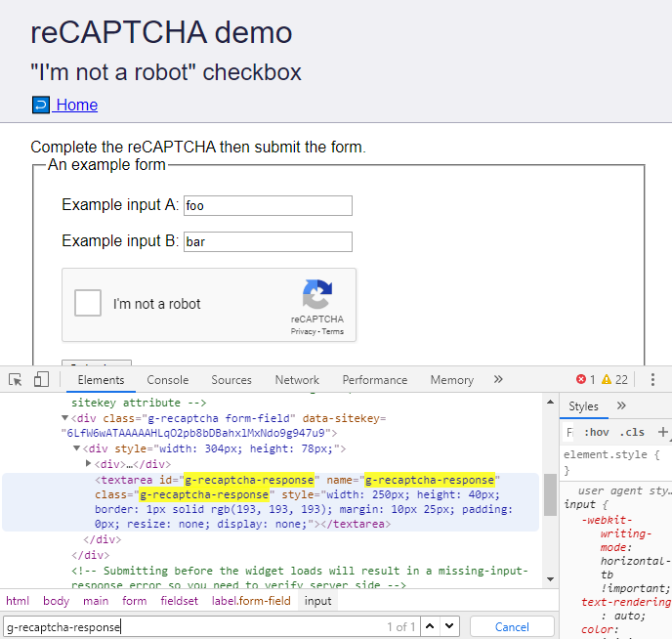This screenshot has width=672, height=639.
Task: Check the "I'm not a robot" checkbox
Action: click(x=89, y=303)
